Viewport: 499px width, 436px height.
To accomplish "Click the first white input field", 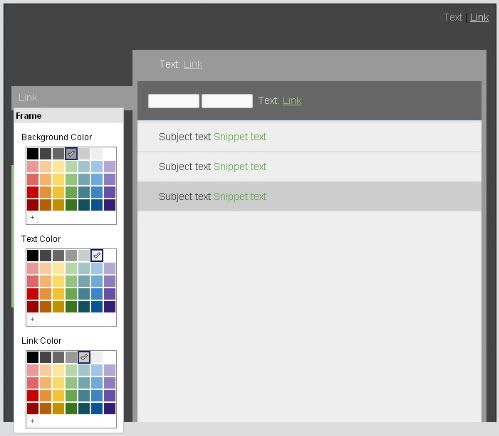I will (174, 101).
